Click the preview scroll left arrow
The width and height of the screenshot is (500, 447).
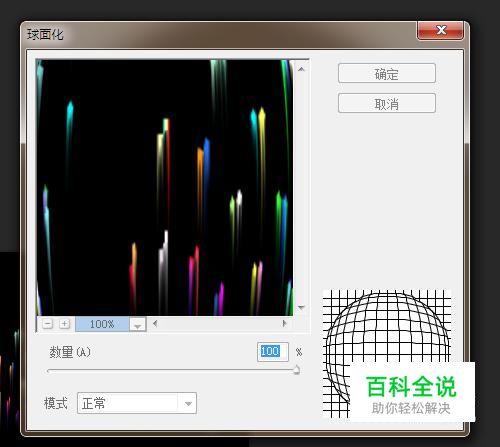155,323
